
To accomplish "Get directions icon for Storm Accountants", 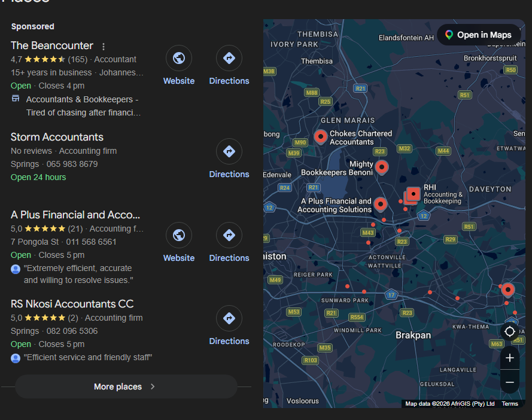I will (229, 151).
